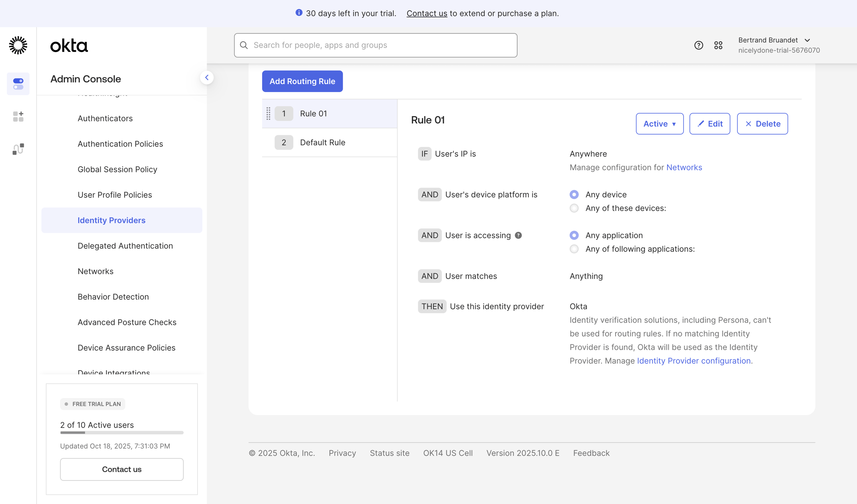Click the search magnifier icon

click(x=244, y=45)
